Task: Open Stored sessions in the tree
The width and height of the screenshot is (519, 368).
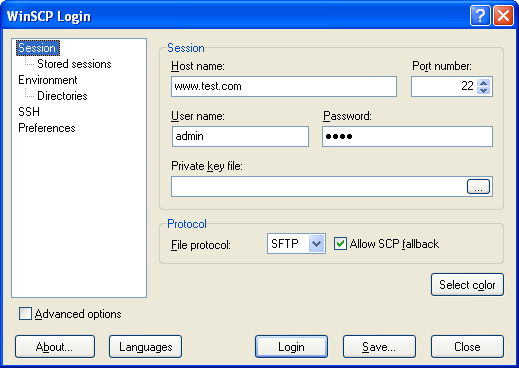Action: click(x=74, y=64)
